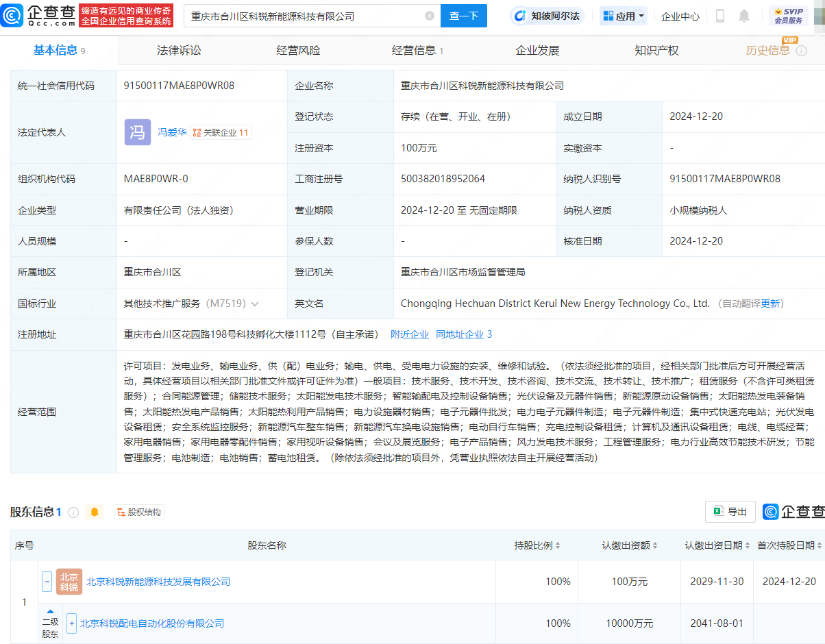Click 纳税人资质 value 小规模纳税人

coord(698,210)
